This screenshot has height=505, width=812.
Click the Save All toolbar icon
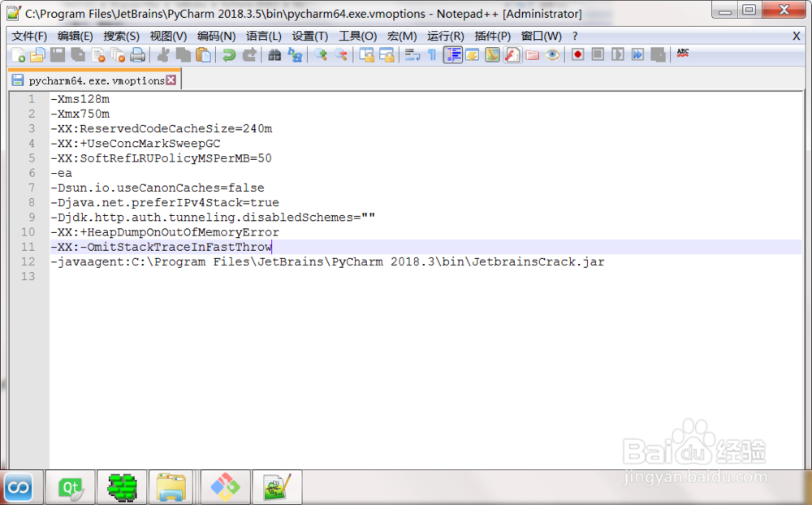coord(78,54)
